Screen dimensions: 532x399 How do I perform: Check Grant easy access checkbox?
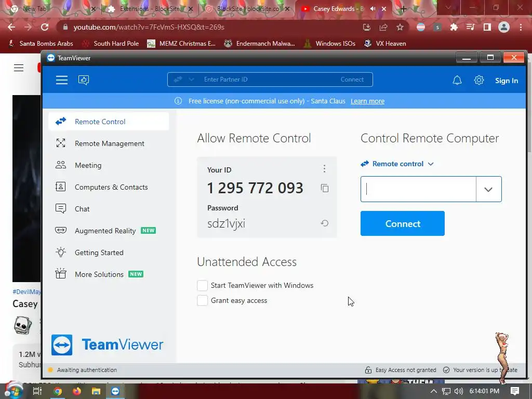pyautogui.click(x=202, y=300)
